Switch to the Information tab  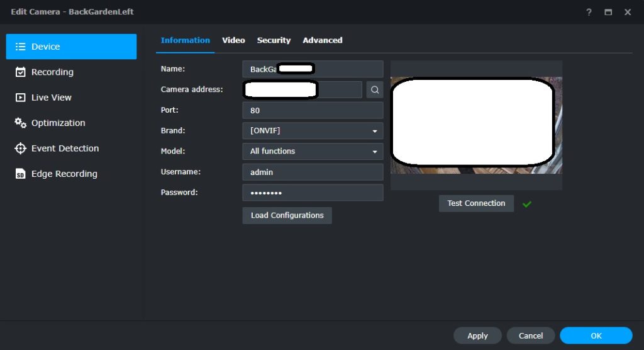tap(186, 40)
